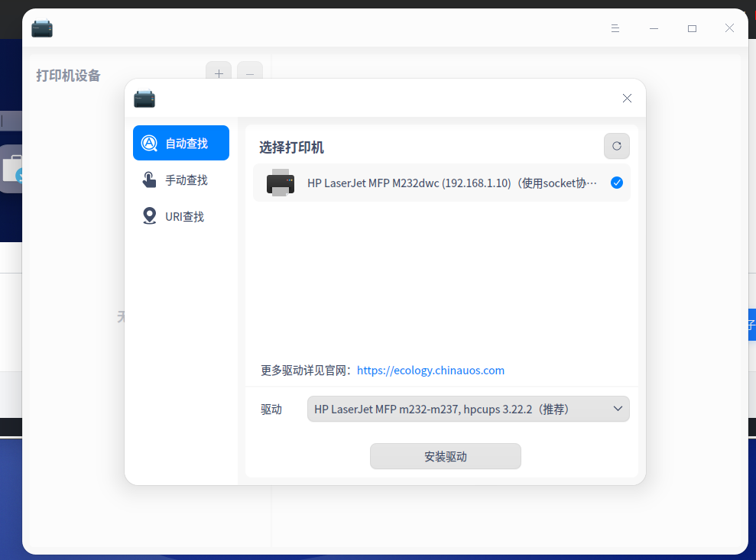
Task: Open the ecology.chinauos.com driver link
Action: 430,370
